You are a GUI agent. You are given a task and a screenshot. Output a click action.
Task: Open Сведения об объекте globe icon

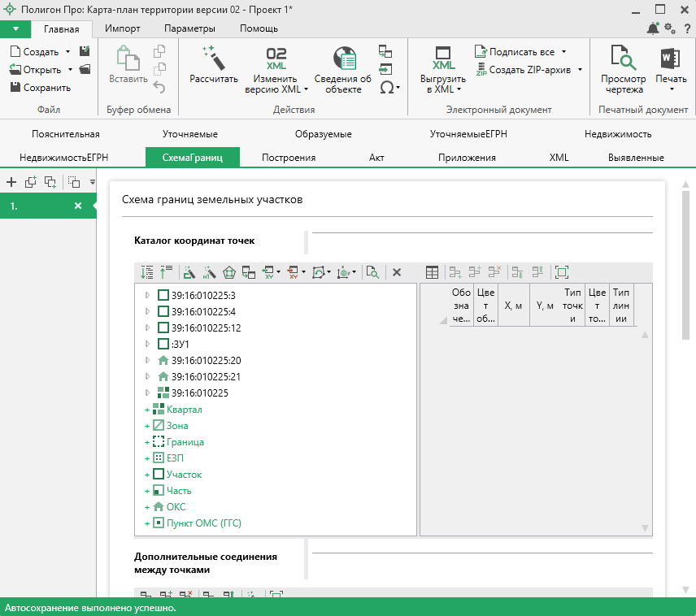tap(346, 59)
